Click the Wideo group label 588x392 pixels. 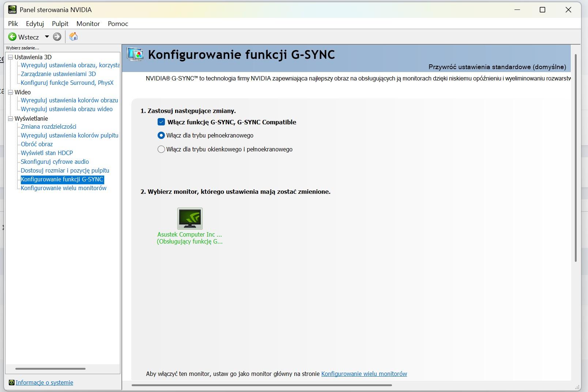click(x=23, y=92)
